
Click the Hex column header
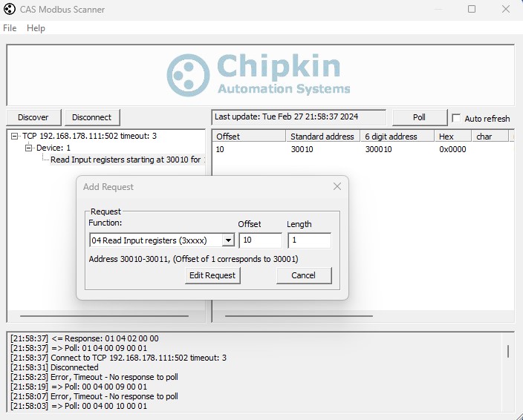(453, 137)
